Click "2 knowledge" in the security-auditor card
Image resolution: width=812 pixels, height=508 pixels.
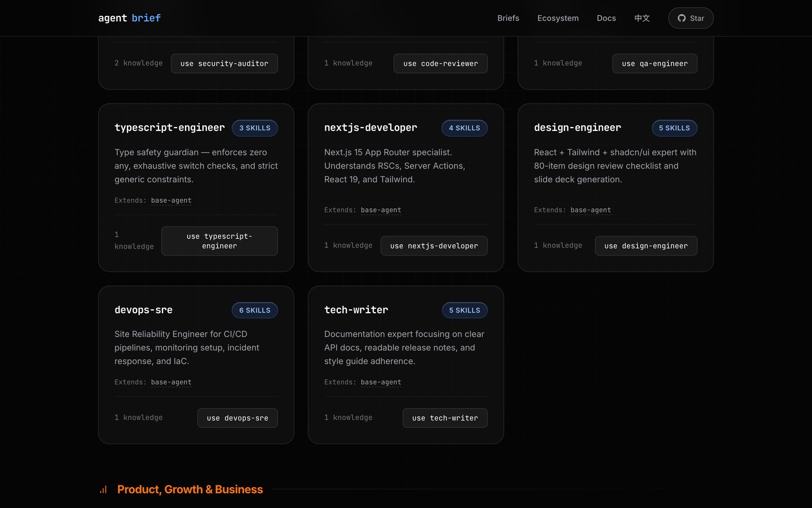pyautogui.click(x=139, y=63)
